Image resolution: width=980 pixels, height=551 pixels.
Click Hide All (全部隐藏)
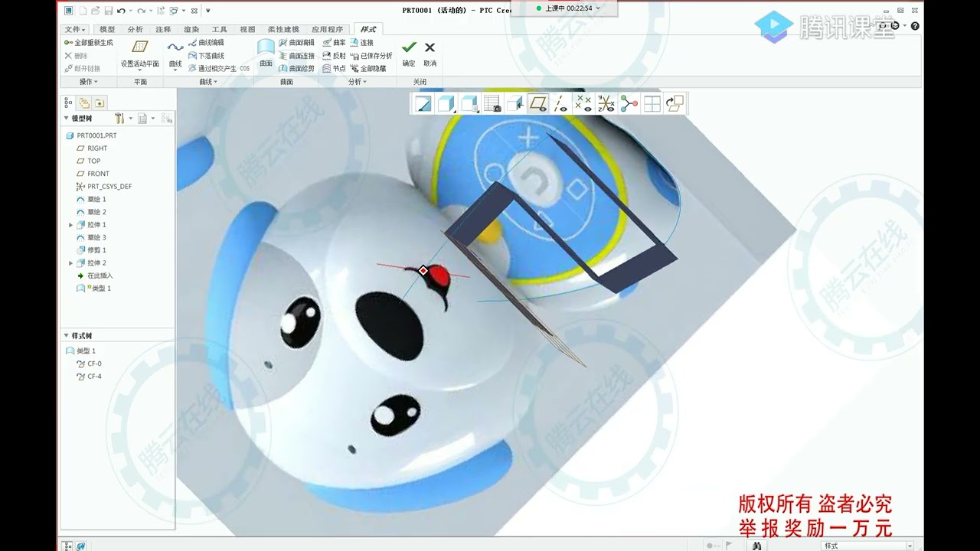367,68
